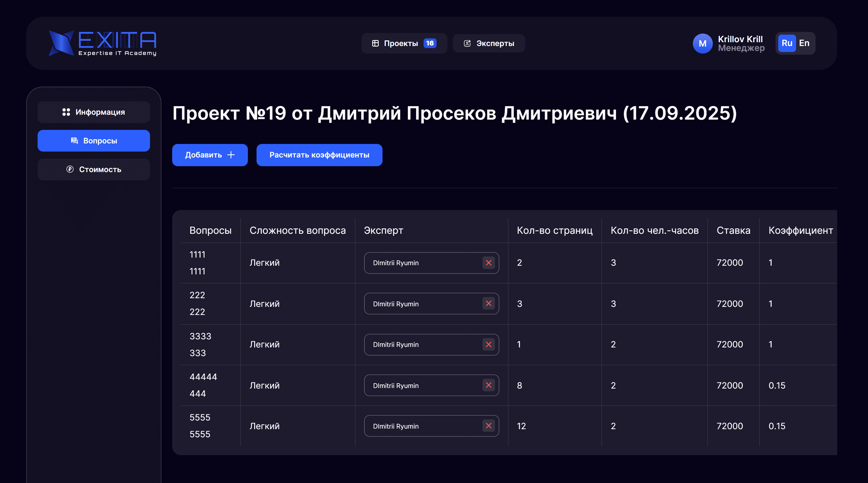Viewport: 868px width, 483px height.
Task: Open expert dropdown for question 1111
Action: (x=421, y=263)
